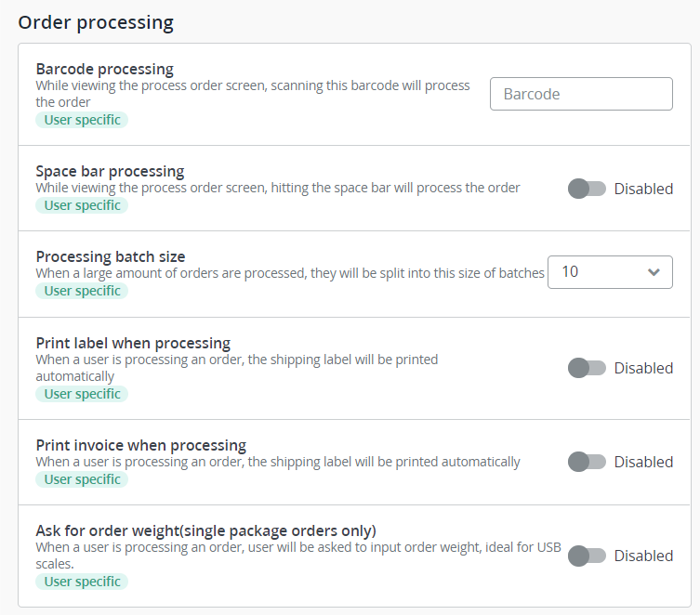This screenshot has width=700, height=615.
Task: Click Ask for order weight title text
Action: (205, 530)
